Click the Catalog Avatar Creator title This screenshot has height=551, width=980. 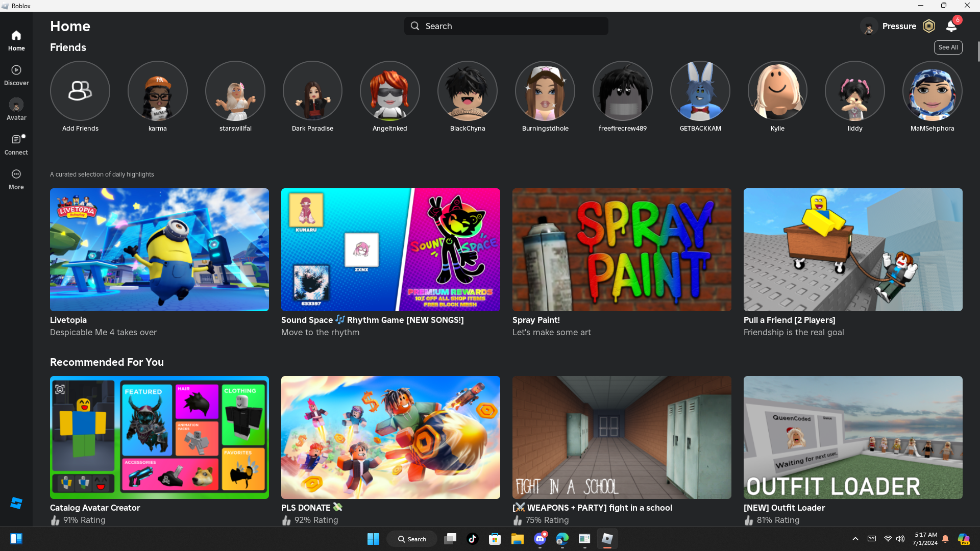[95, 508]
